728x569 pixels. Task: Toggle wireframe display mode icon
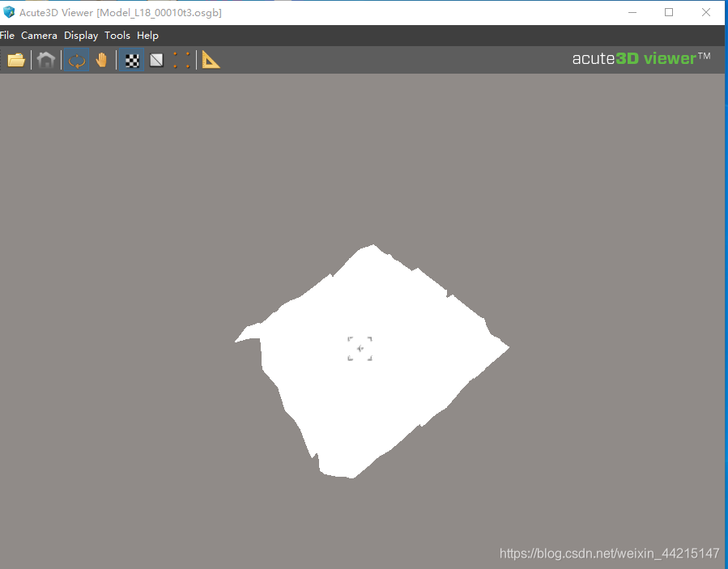tap(156, 60)
